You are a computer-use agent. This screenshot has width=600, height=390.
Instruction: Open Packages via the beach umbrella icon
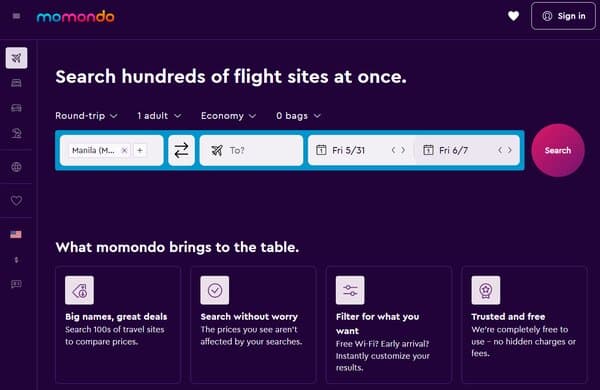click(16, 133)
